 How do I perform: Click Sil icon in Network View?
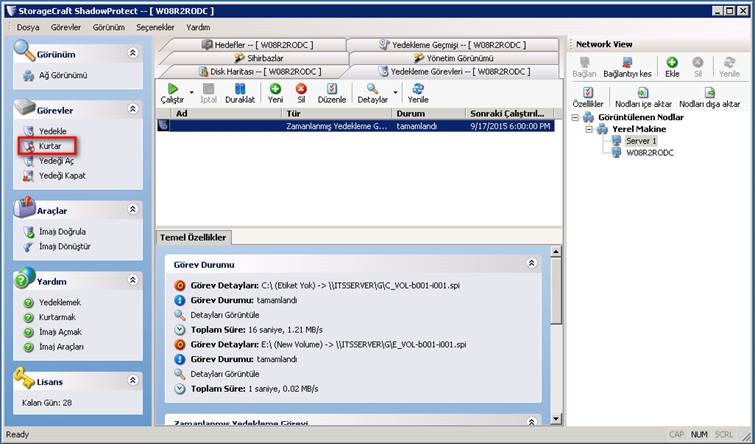pyautogui.click(x=697, y=63)
